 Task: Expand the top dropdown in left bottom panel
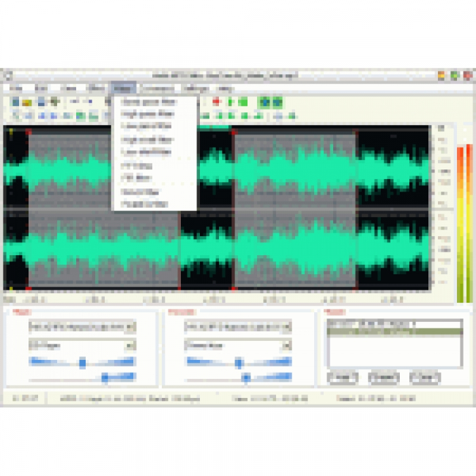131,327
